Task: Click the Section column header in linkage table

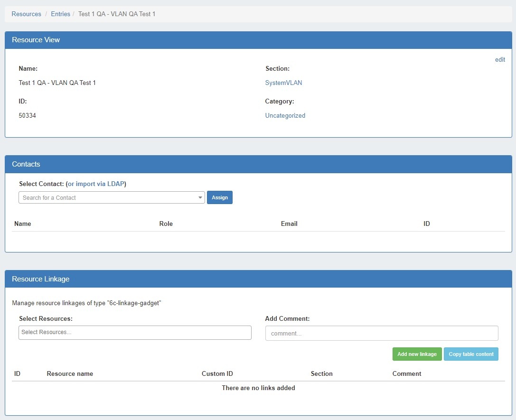Action: (321, 374)
